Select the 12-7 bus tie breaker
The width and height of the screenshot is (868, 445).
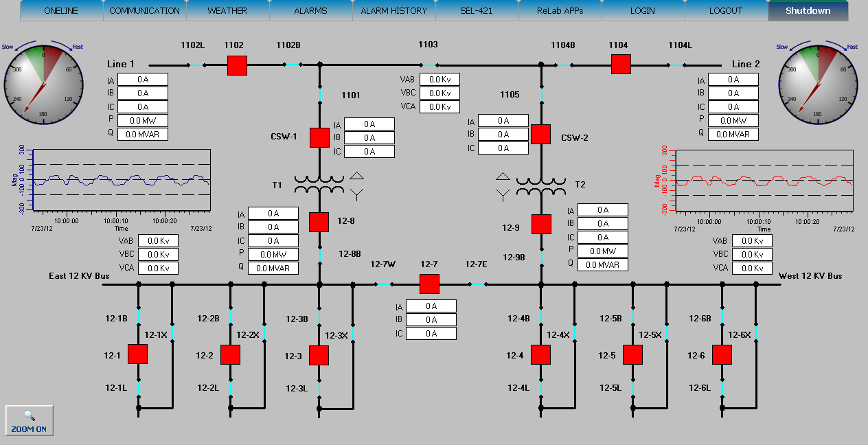tap(429, 284)
